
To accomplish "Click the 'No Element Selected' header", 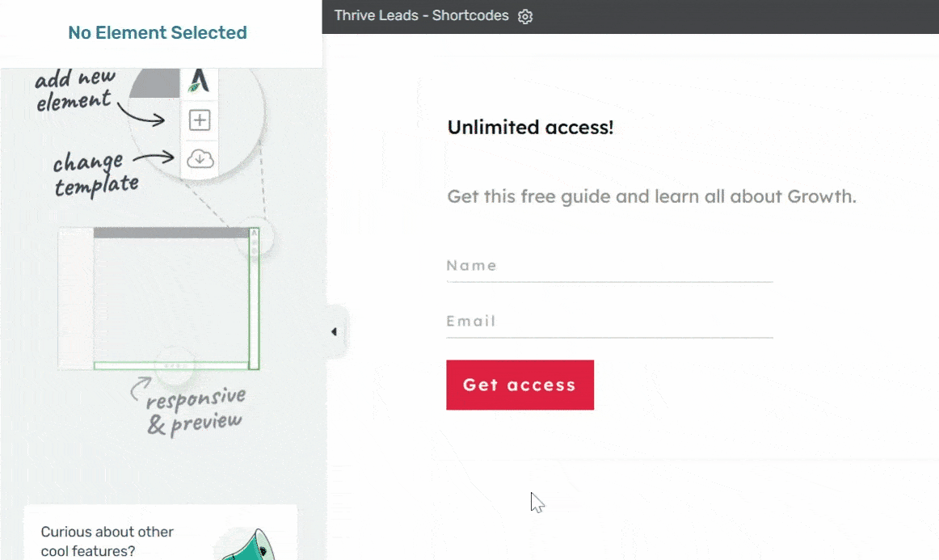I will pos(158,33).
